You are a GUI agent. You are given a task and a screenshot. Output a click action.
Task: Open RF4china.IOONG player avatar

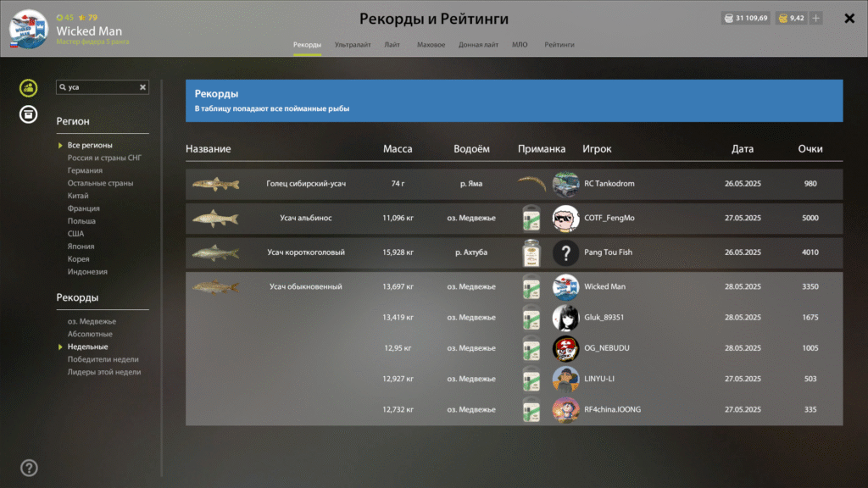point(565,410)
